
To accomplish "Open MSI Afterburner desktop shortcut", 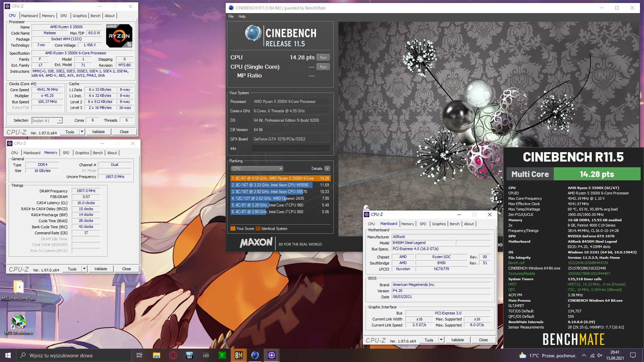I will (19, 324).
